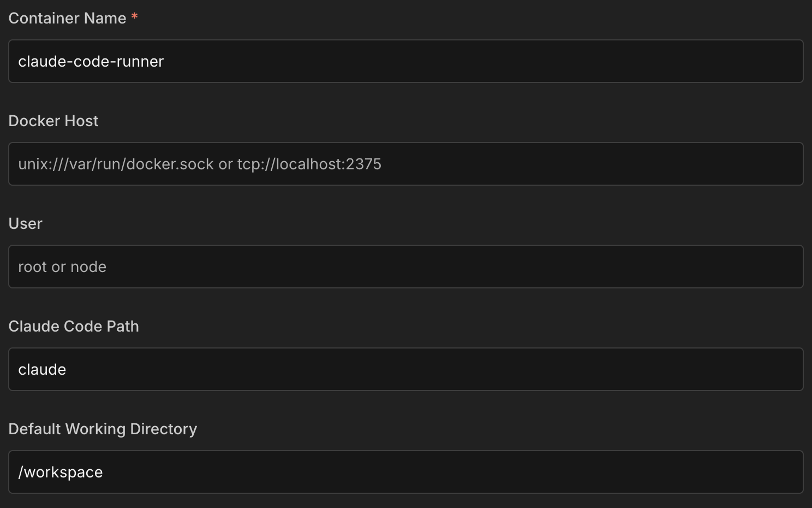Click the word "or" in Docker Host placeholder
The image size is (812, 508).
[225, 164]
